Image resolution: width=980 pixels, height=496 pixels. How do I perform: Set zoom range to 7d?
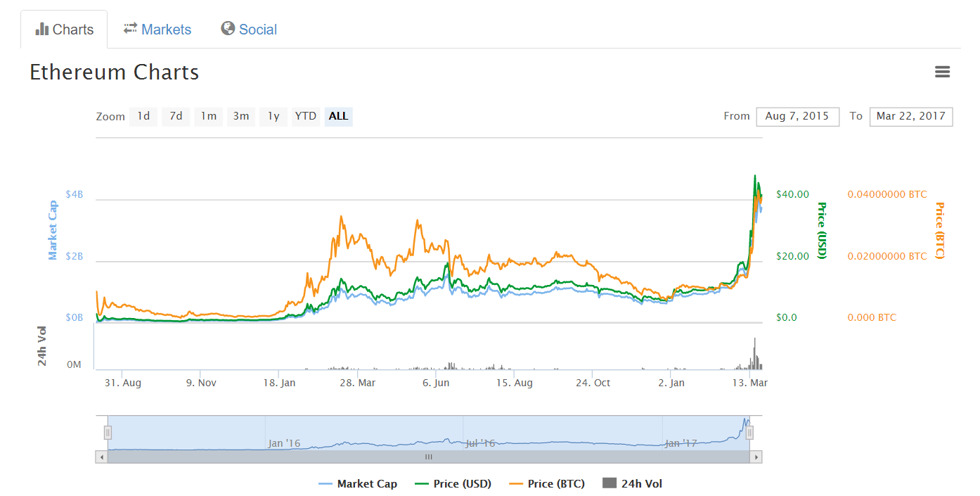click(176, 116)
